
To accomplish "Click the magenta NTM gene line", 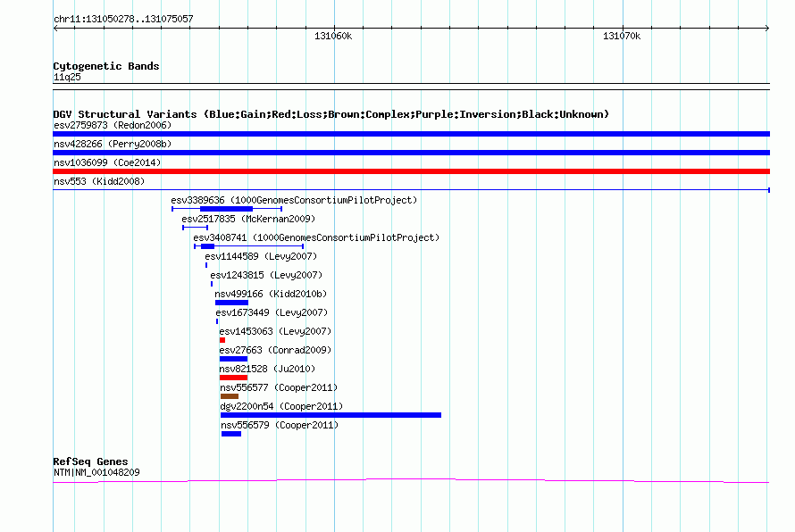I will [x=411, y=480].
